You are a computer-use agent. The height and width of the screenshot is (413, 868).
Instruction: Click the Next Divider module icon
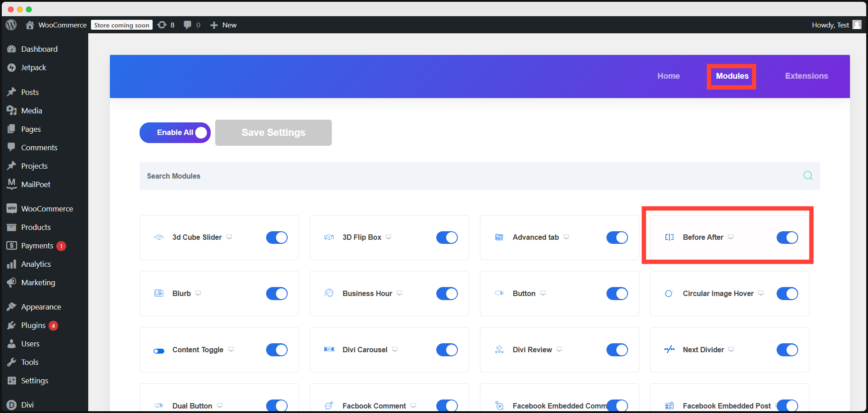tap(669, 349)
